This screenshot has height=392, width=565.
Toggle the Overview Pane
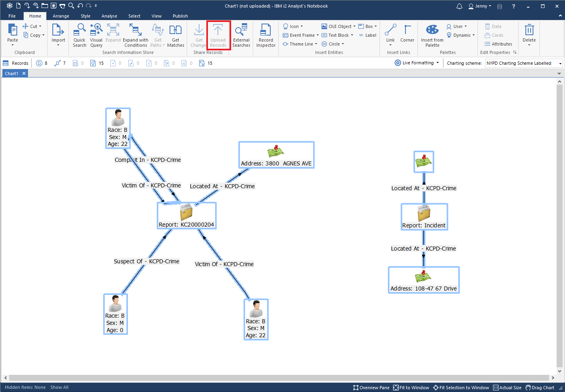[x=371, y=388]
